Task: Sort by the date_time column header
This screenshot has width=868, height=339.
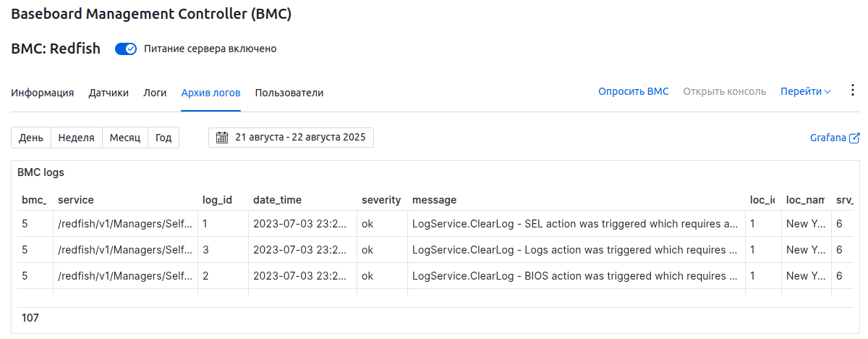Action: tap(277, 200)
